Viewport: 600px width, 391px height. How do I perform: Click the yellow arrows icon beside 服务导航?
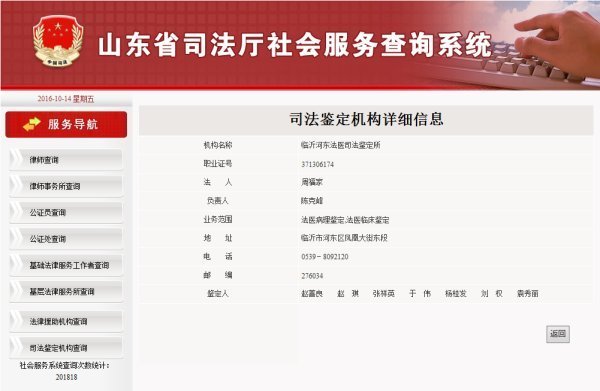point(32,124)
